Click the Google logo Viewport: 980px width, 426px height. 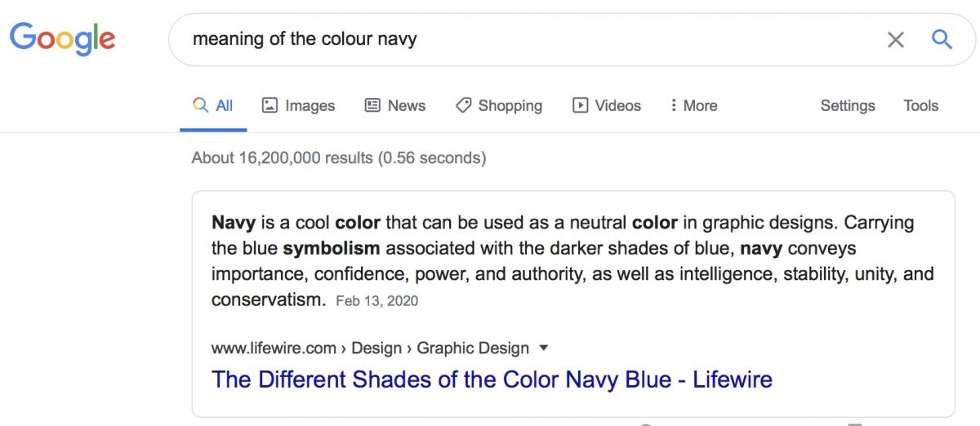[63, 40]
